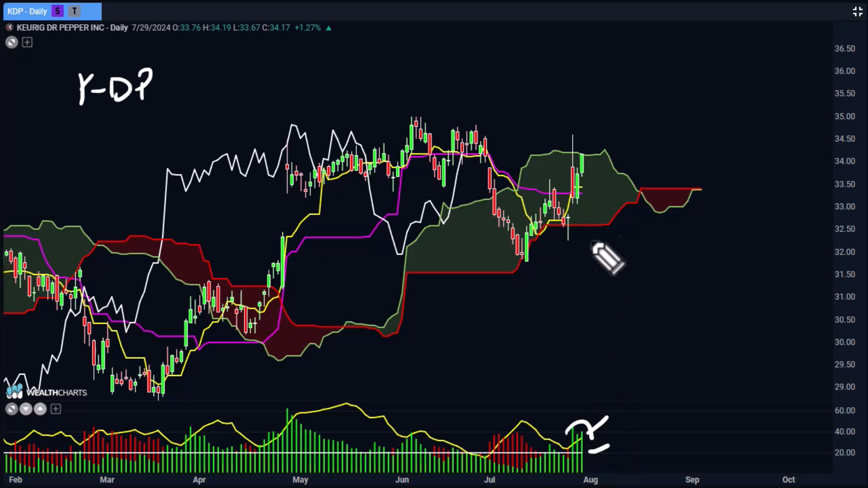The image size is (868, 488).
Task: Click the high value H:34.19
Action: tap(217, 28)
